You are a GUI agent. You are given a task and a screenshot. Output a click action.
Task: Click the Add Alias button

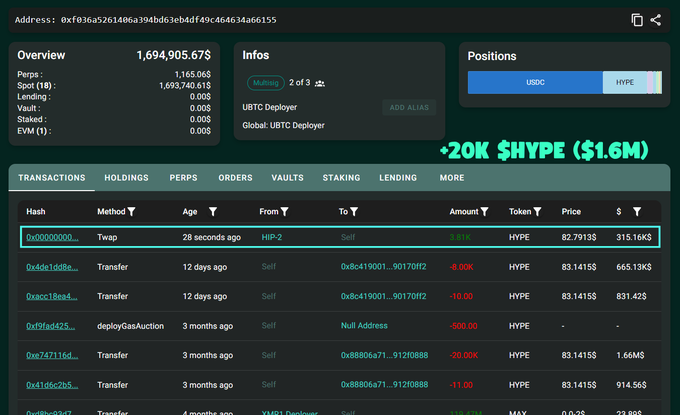tap(409, 108)
